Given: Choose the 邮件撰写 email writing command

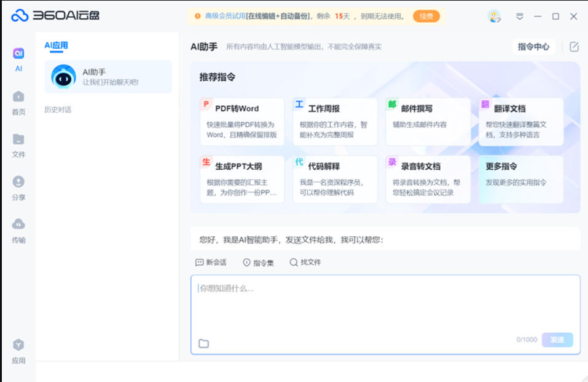Looking at the screenshot, I should (x=428, y=121).
